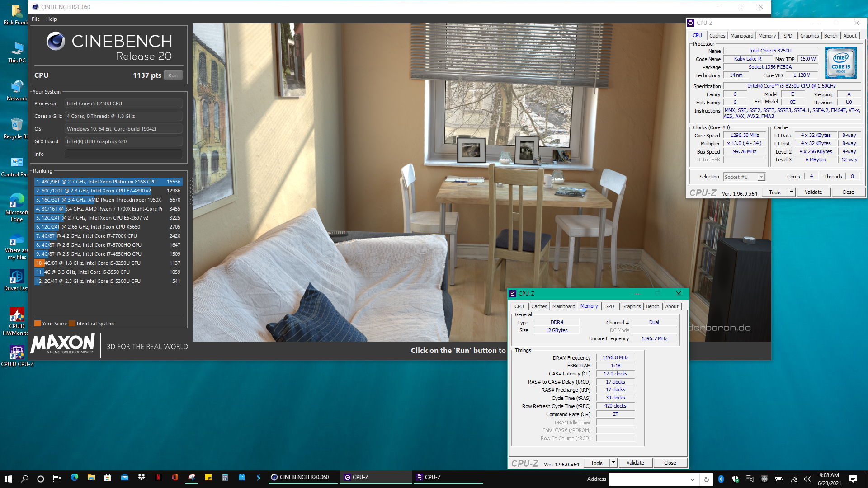Screen dimensions: 868x488
Task: Click Tools button in bottom CPU-Z window
Action: [x=596, y=463]
